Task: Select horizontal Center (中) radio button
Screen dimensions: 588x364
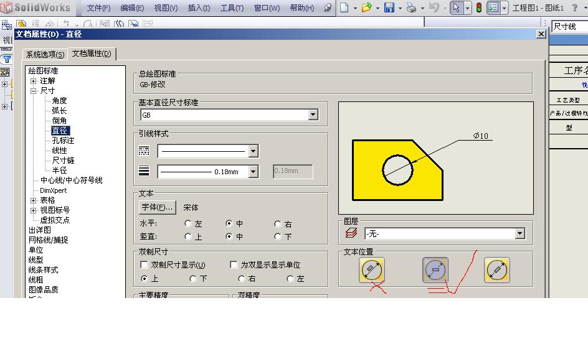Action: 229,223
